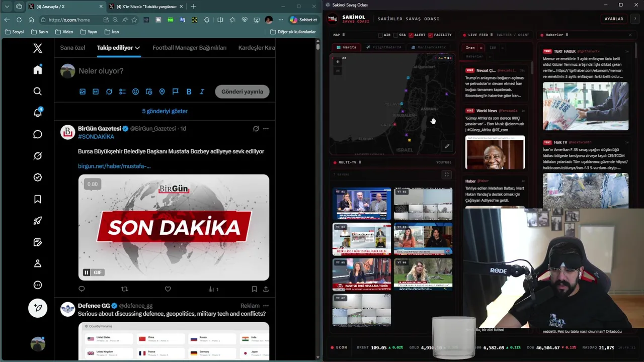644x362 pixels.
Task: Like the BirGün Gazetesi post
Action: coord(168,289)
